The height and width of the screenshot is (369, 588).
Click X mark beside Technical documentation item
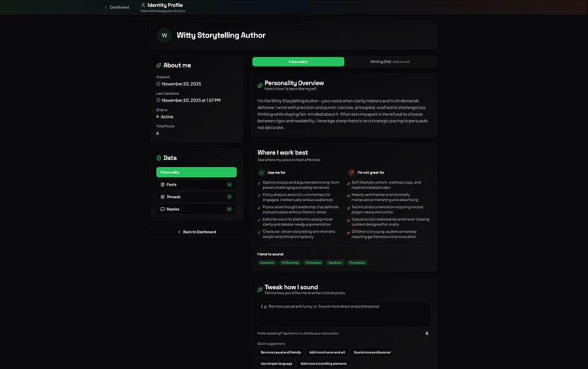[x=348, y=208]
